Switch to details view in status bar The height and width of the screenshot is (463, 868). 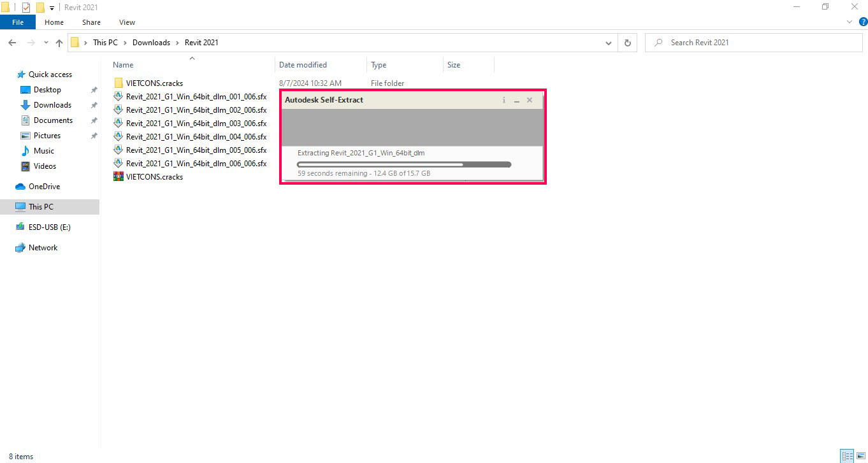[x=846, y=456]
